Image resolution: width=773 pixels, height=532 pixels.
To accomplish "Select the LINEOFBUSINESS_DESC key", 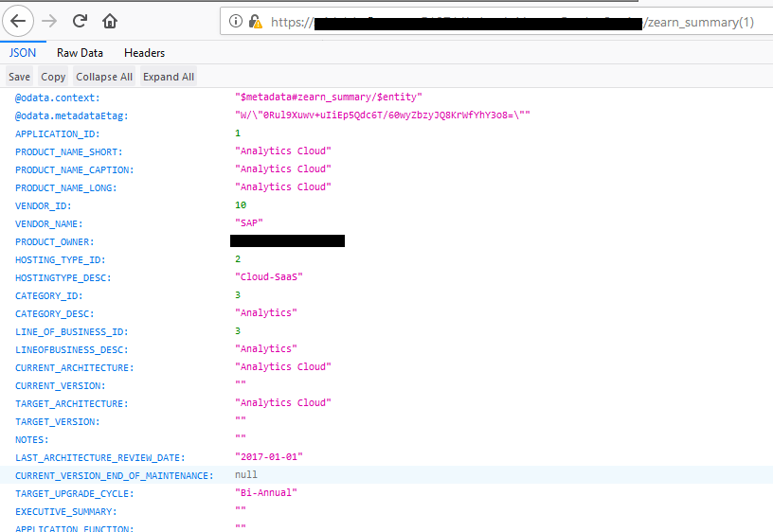I will click(x=71, y=349).
